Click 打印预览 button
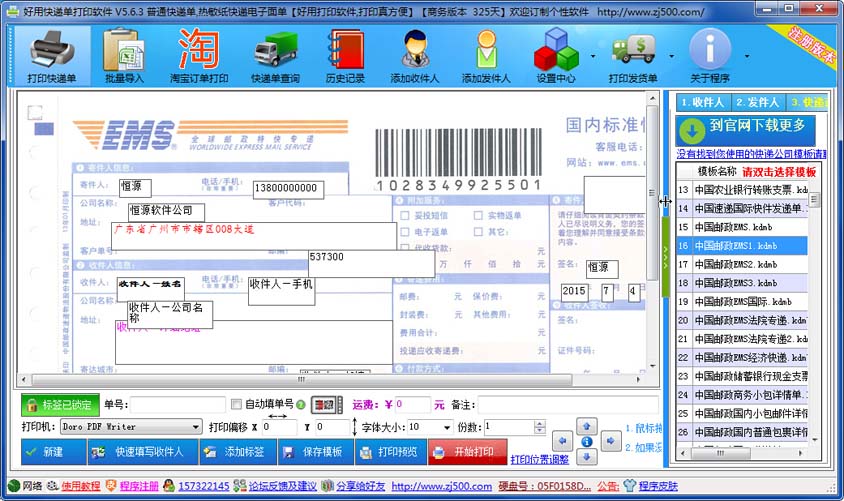The image size is (844, 501). [391, 452]
